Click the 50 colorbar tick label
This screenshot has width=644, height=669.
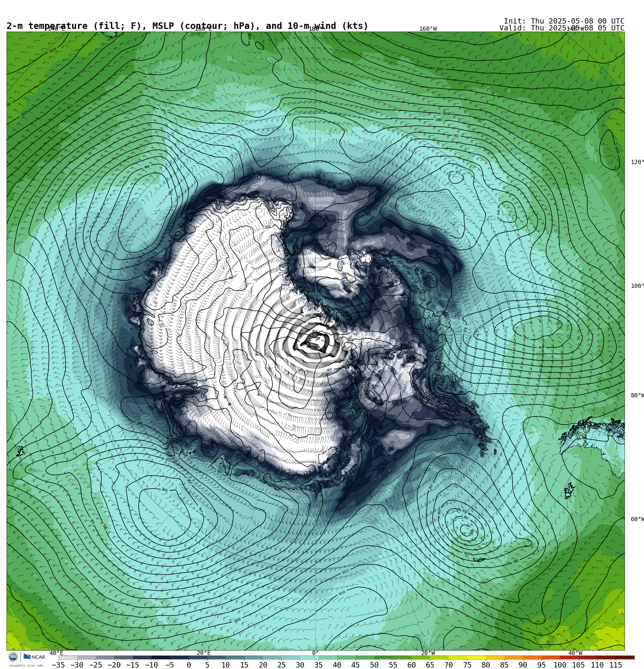click(374, 665)
